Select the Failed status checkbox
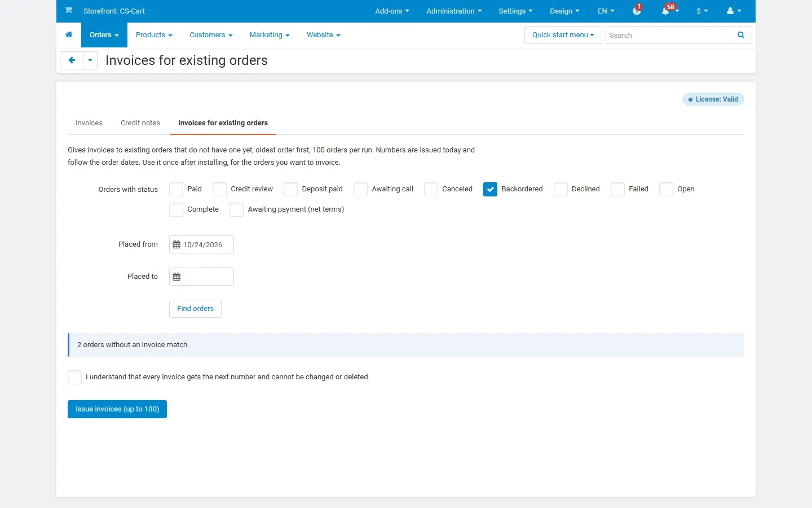812x508 pixels. (618, 189)
